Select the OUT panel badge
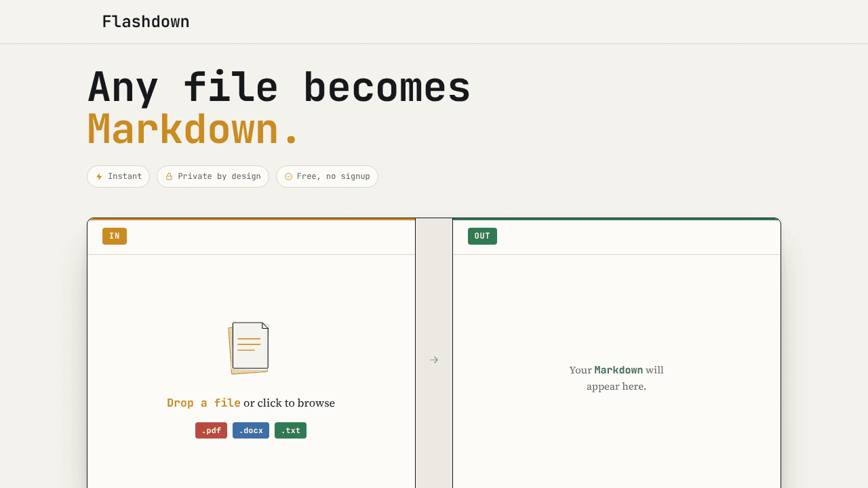Screen dimensions: 868x488 tap(482, 236)
